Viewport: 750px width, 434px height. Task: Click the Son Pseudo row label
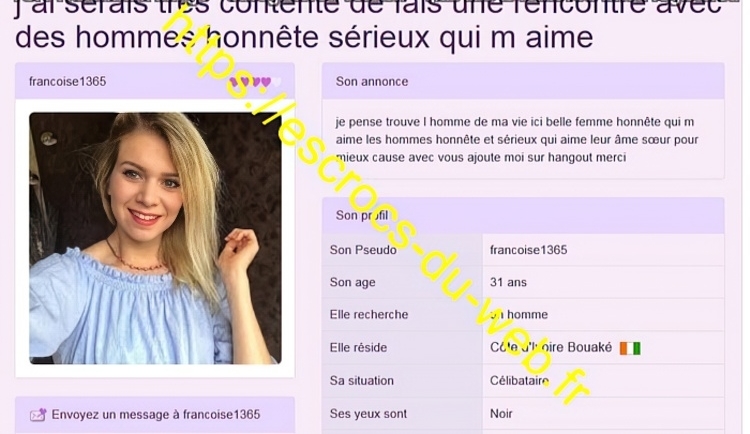363,250
